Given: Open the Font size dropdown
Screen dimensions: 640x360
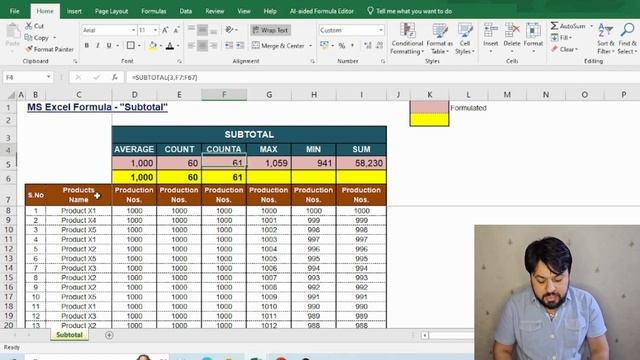Looking at the screenshot, I should tap(155, 30).
